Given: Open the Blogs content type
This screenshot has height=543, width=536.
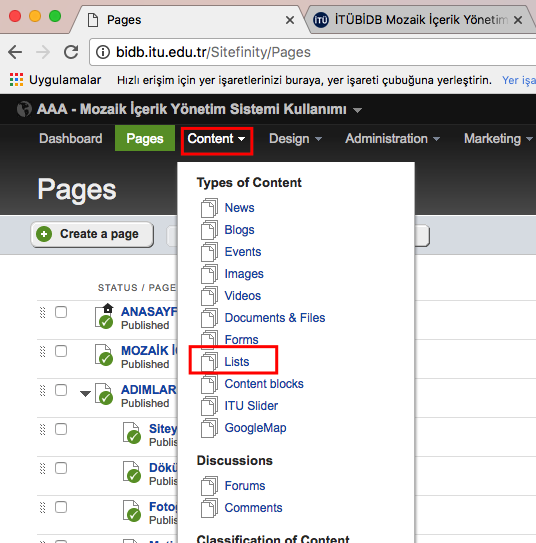Looking at the screenshot, I should [239, 230].
